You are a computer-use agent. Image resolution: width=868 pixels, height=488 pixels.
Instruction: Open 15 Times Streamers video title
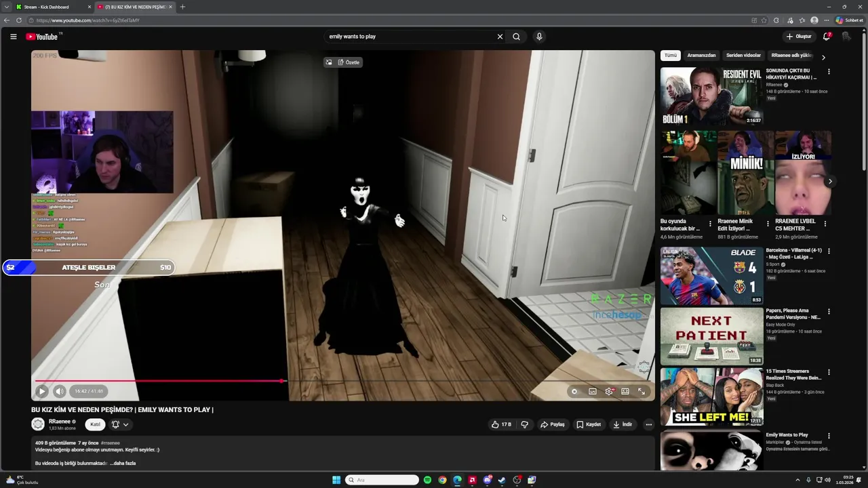[x=794, y=374]
